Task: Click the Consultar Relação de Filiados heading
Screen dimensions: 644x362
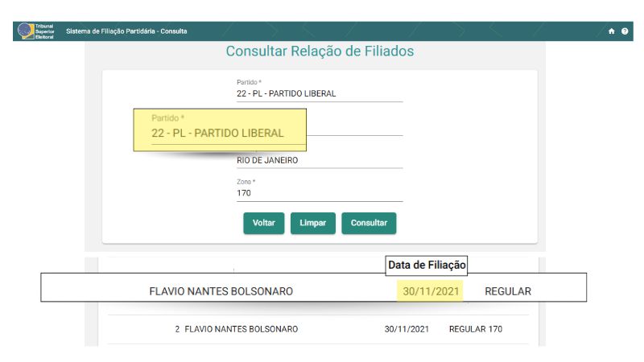Action: (x=320, y=51)
